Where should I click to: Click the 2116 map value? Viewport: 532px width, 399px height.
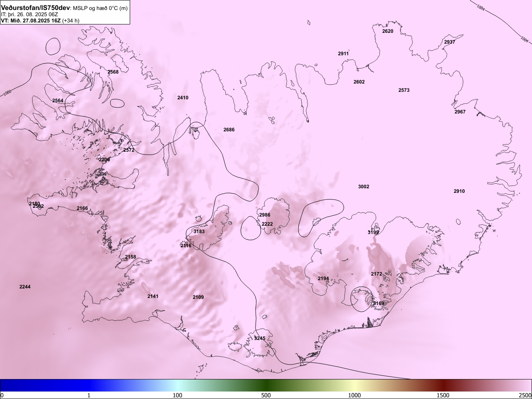[x=186, y=246]
